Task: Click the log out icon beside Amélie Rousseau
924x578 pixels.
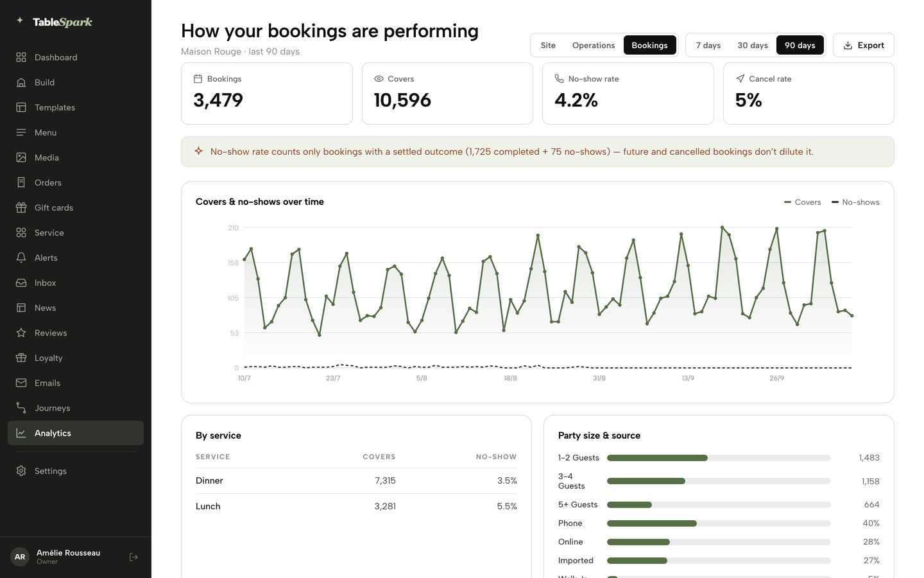Action: pyautogui.click(x=133, y=557)
